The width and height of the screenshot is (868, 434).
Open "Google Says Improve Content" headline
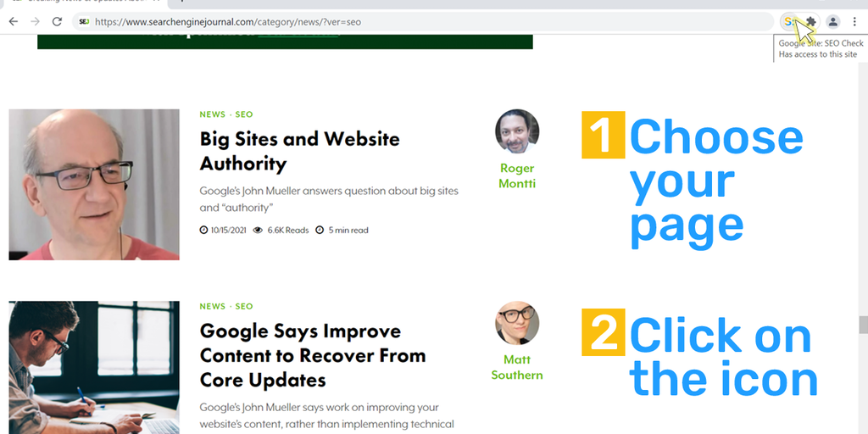click(313, 355)
